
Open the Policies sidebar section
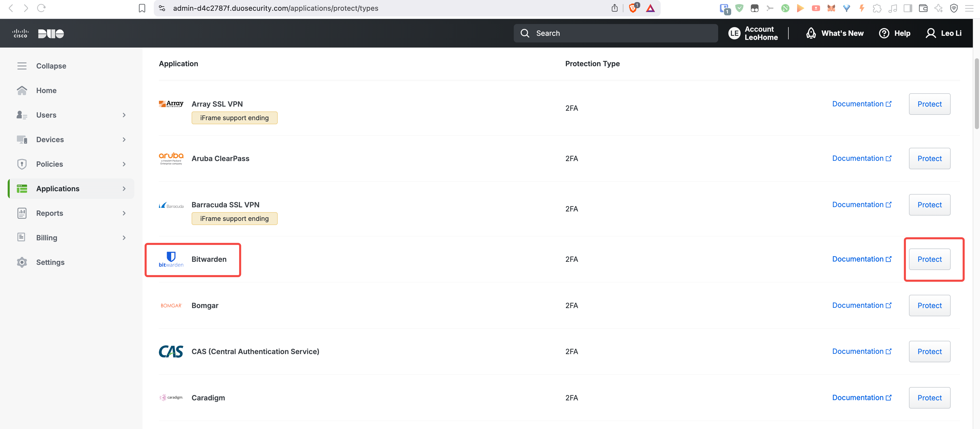click(x=71, y=164)
